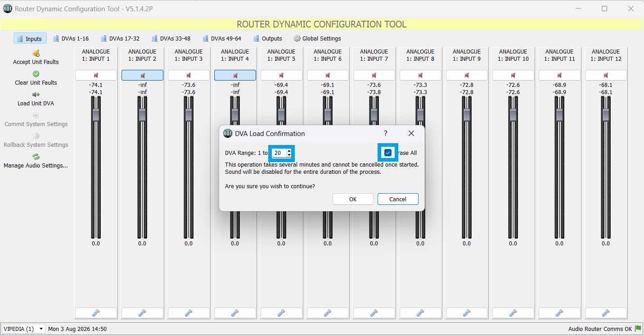Viewport: 644px width, 335px height.
Task: Click Commit System Settings
Action: [36, 119]
